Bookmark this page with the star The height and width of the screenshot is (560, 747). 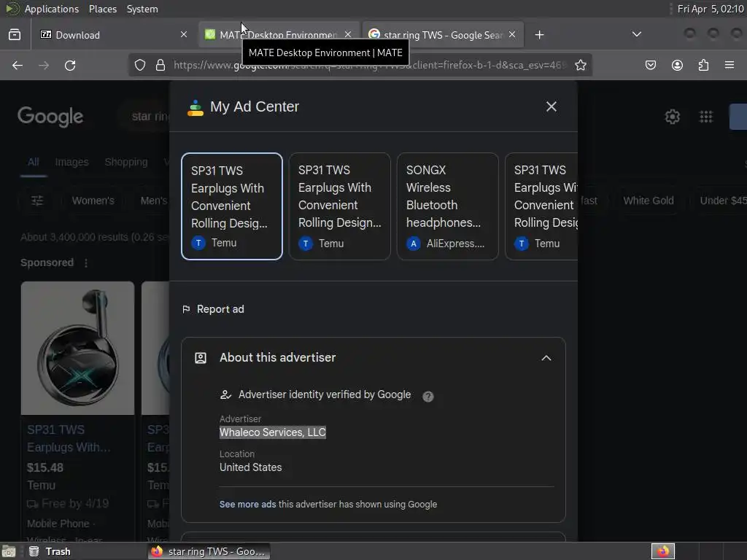(580, 65)
